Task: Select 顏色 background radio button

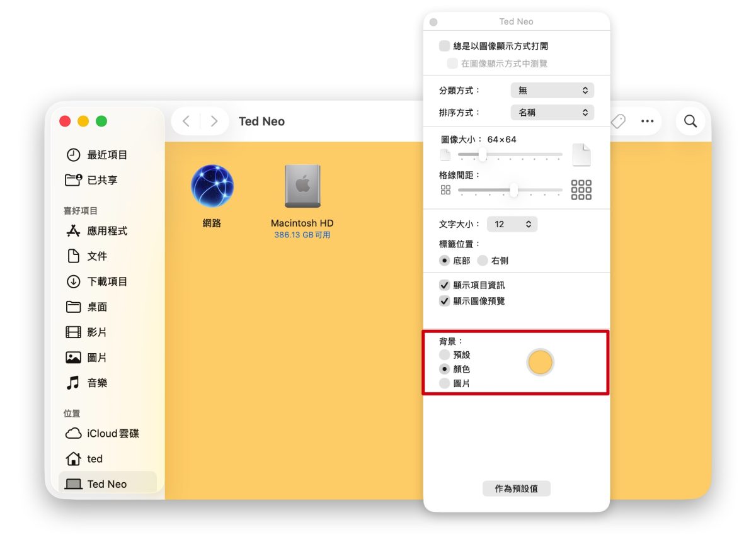Action: 445,369
